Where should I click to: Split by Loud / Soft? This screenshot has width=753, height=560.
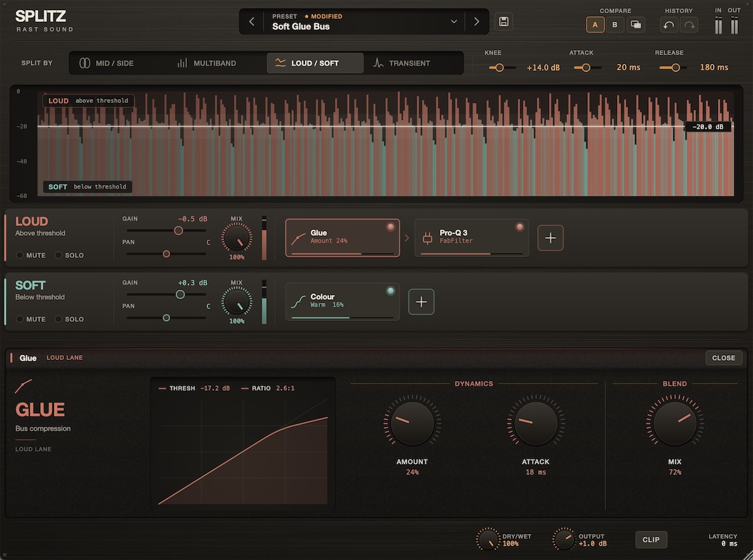(315, 63)
